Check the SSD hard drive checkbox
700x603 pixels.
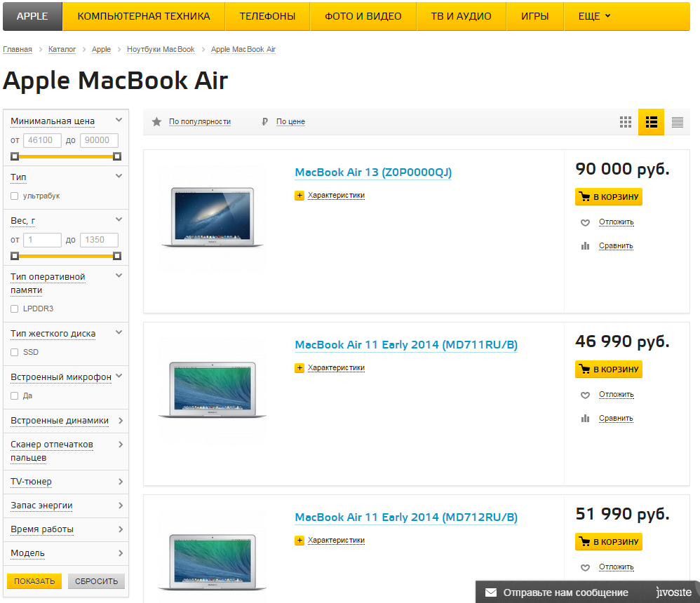tap(14, 352)
